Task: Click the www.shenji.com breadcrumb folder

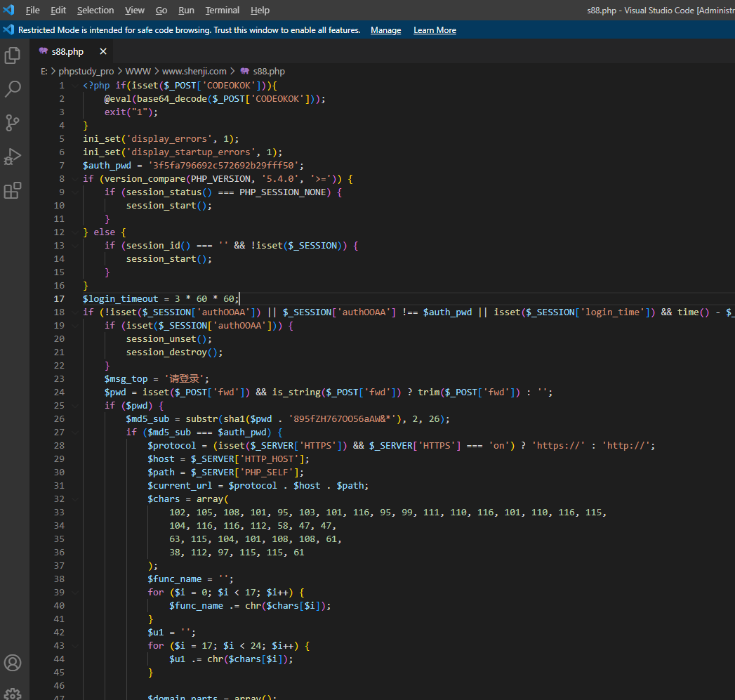Action: click(x=194, y=72)
